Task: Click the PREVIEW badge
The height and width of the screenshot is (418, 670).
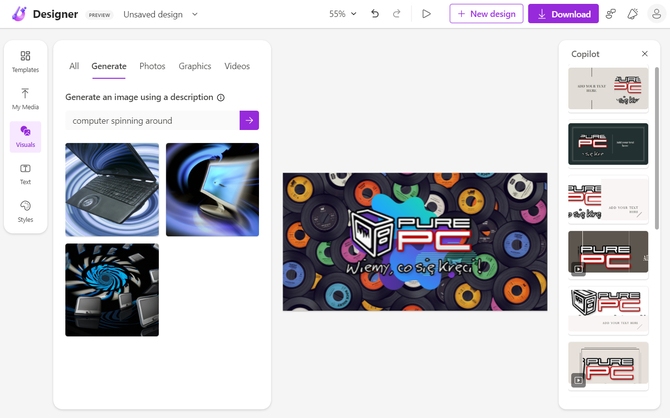Action: pos(99,15)
